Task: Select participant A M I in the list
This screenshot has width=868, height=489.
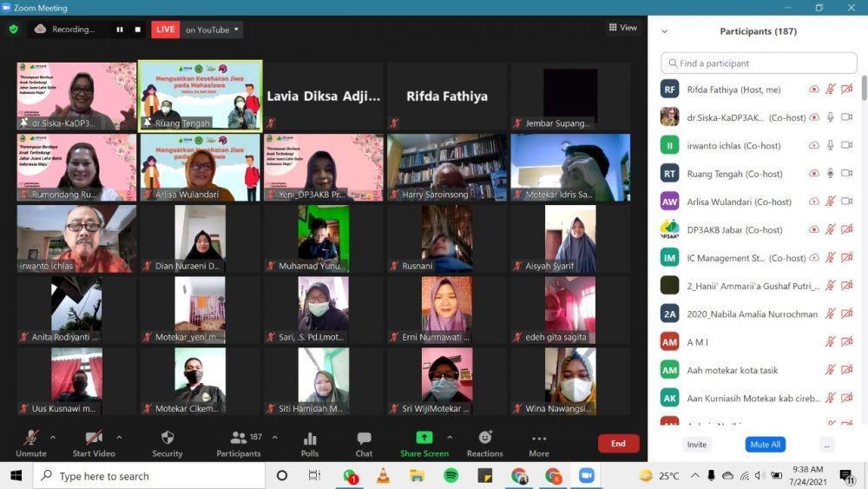Action: 759,342
